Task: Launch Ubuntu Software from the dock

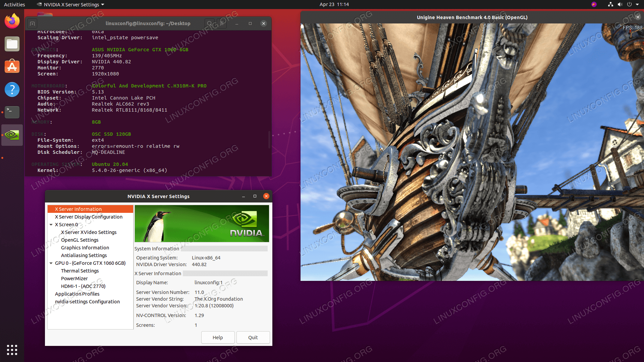Action: (12, 67)
